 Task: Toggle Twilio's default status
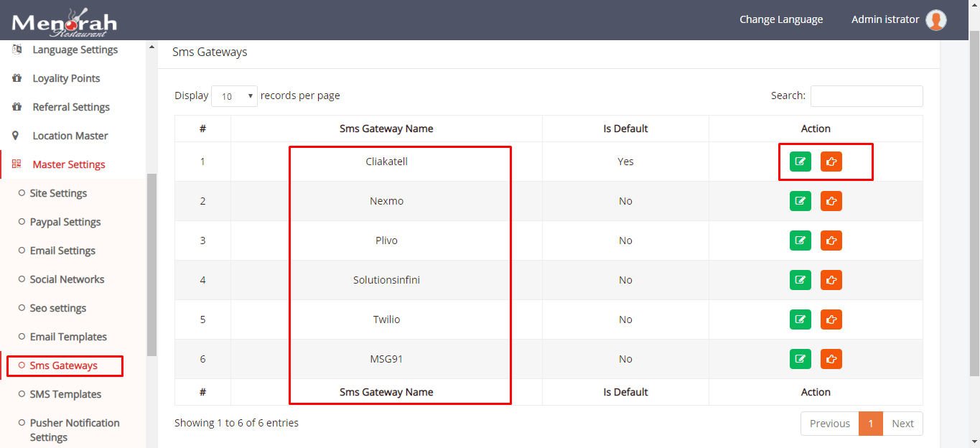[x=831, y=319]
